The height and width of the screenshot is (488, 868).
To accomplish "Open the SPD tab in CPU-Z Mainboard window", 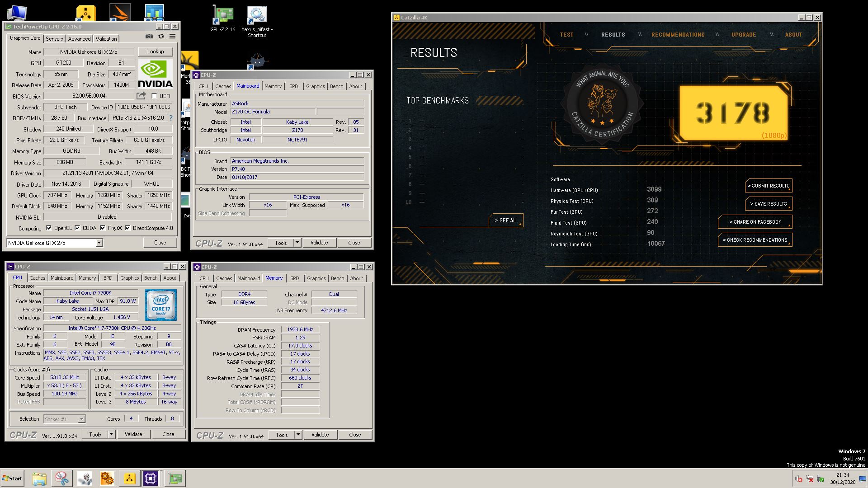I will click(x=294, y=86).
